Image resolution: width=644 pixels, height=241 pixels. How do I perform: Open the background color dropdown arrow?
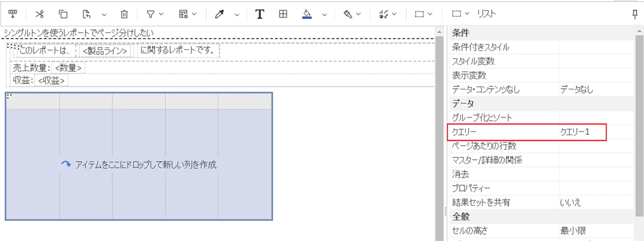point(324,15)
